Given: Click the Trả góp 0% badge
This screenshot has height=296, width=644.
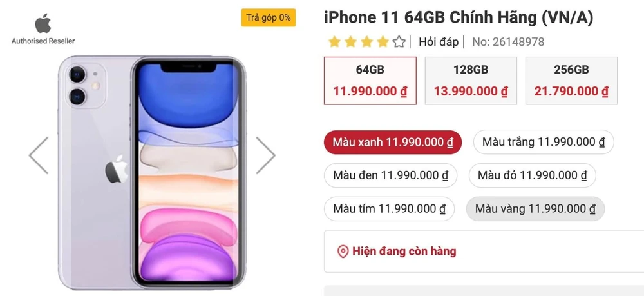Looking at the screenshot, I should tap(268, 17).
